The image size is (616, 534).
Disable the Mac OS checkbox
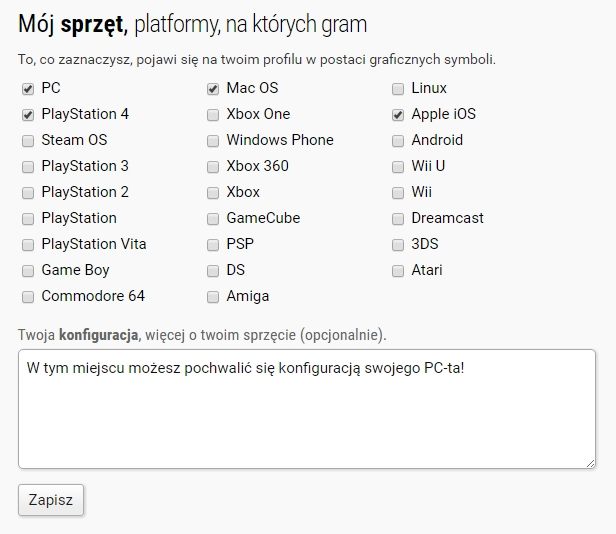[x=213, y=89]
